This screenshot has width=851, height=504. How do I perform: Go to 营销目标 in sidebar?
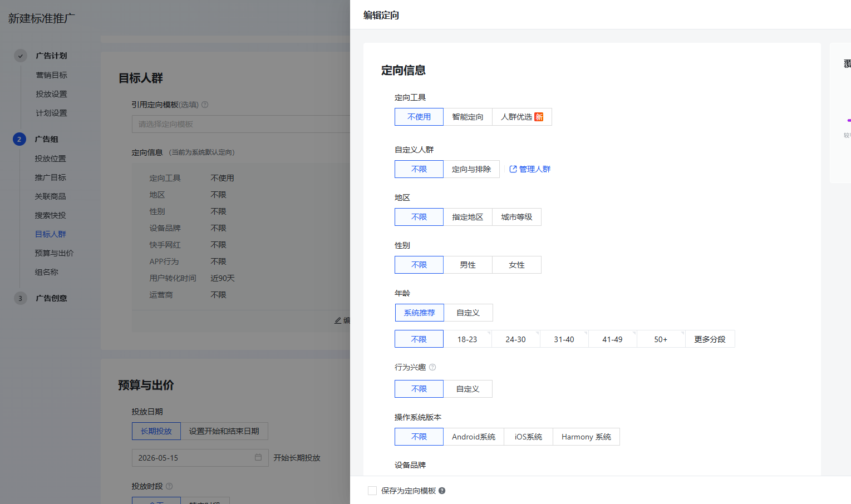click(51, 75)
